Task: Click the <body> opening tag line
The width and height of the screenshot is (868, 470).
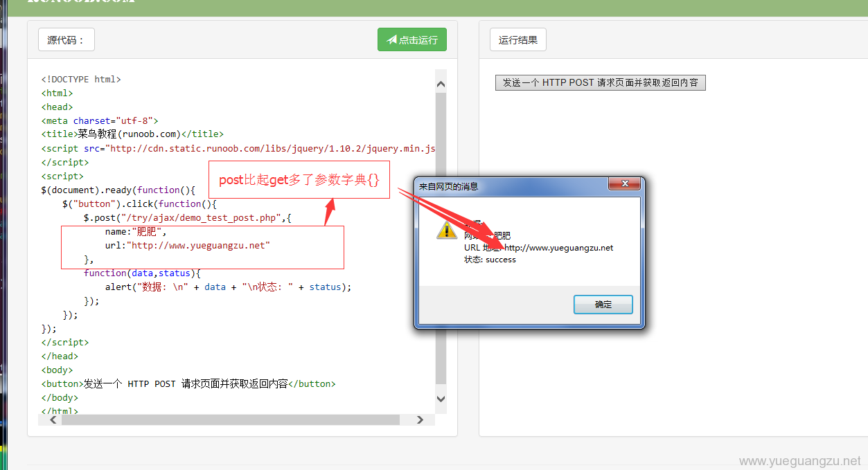Action: click(57, 370)
